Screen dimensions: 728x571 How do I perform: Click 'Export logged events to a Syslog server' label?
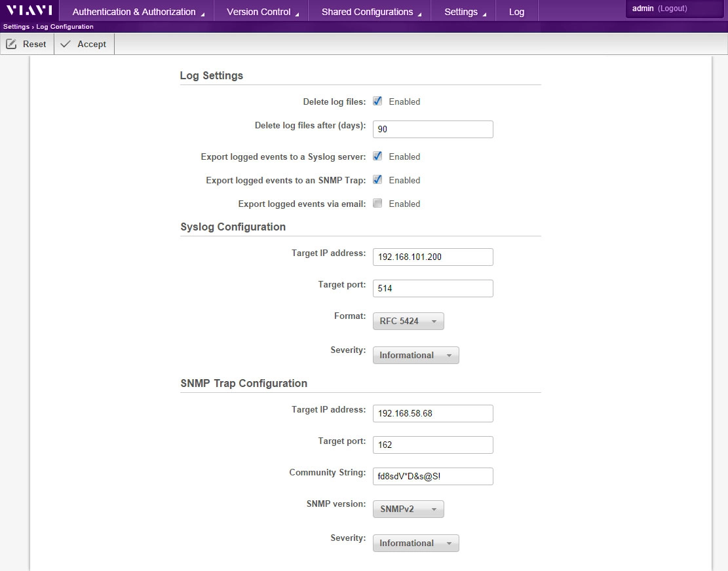[x=283, y=157]
